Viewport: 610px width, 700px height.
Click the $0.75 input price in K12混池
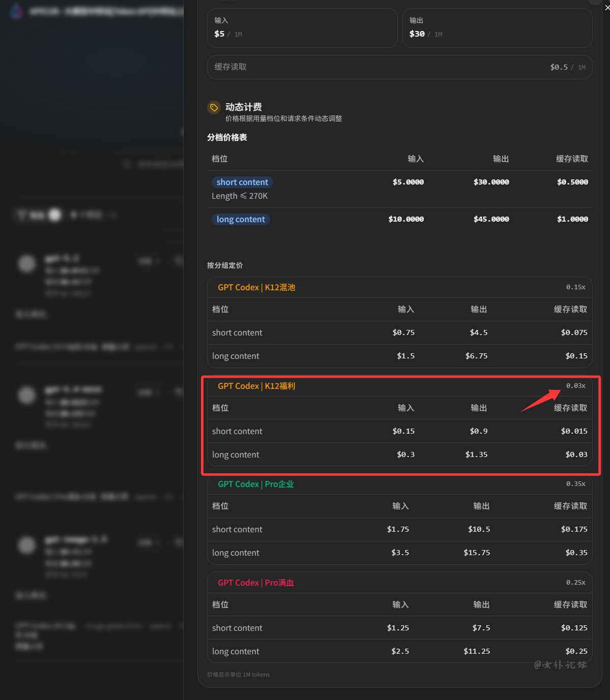coord(403,332)
